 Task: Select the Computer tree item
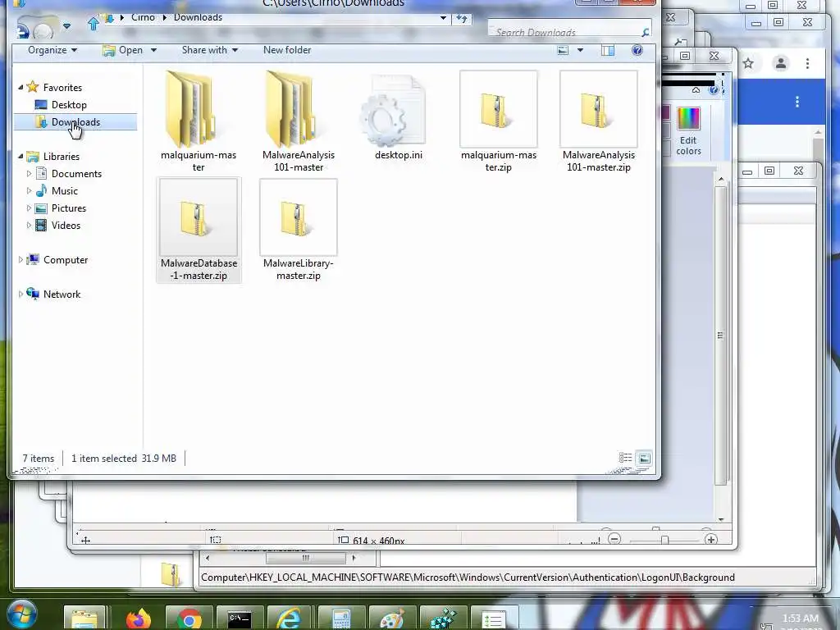point(66,260)
